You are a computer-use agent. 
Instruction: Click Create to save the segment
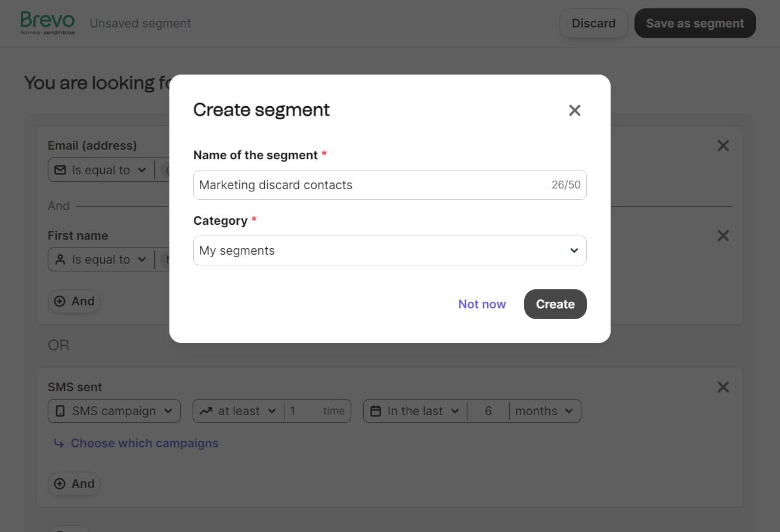[555, 304]
